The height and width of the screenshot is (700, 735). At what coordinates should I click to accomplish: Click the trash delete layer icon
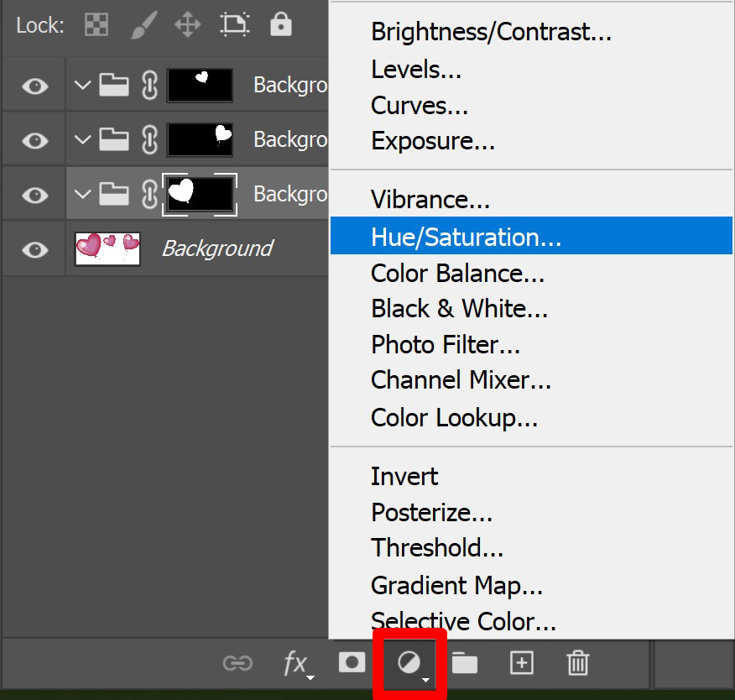coord(578,662)
